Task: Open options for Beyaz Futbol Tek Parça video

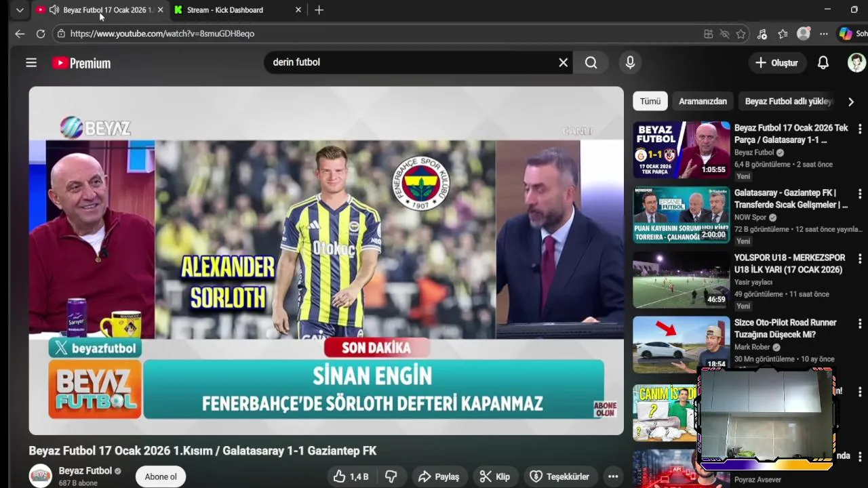Action: pyautogui.click(x=859, y=129)
